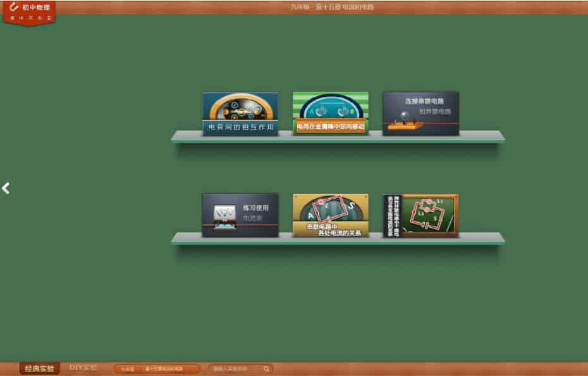Go to previous page with left arrow
Image resolution: width=588 pixels, height=376 pixels.
click(6, 188)
